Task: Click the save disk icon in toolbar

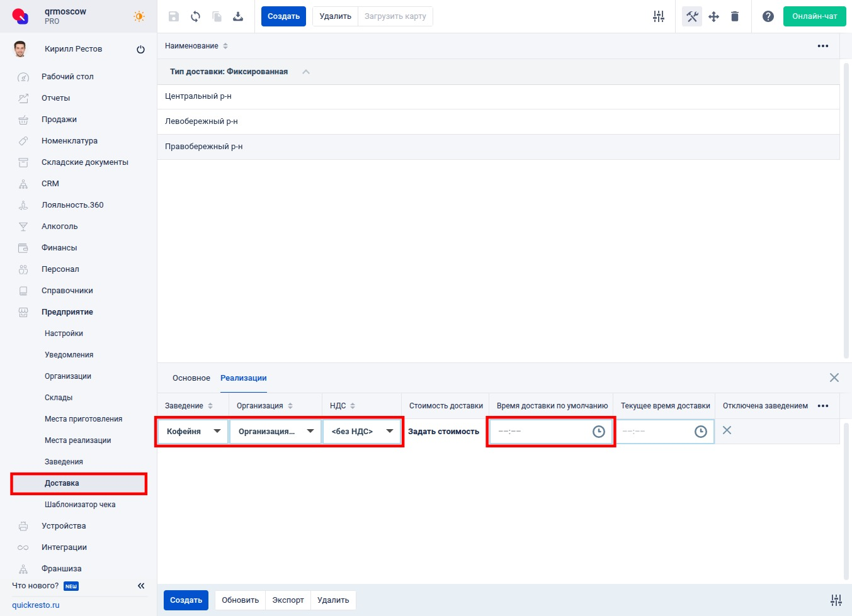Action: click(174, 16)
